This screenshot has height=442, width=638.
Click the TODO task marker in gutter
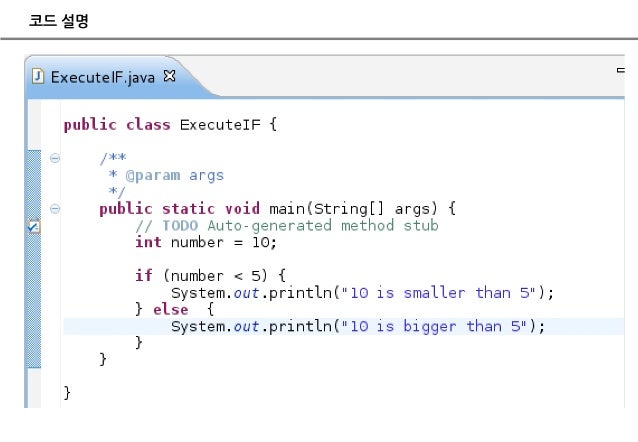coord(34,226)
